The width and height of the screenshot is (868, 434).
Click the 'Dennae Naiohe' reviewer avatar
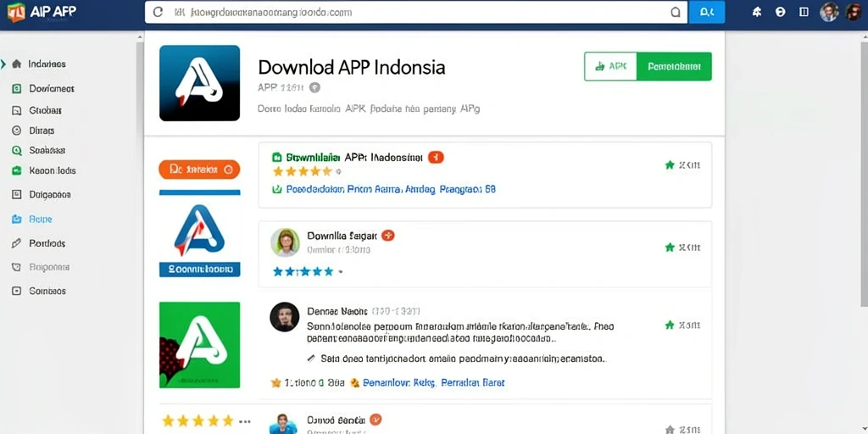pos(285,317)
